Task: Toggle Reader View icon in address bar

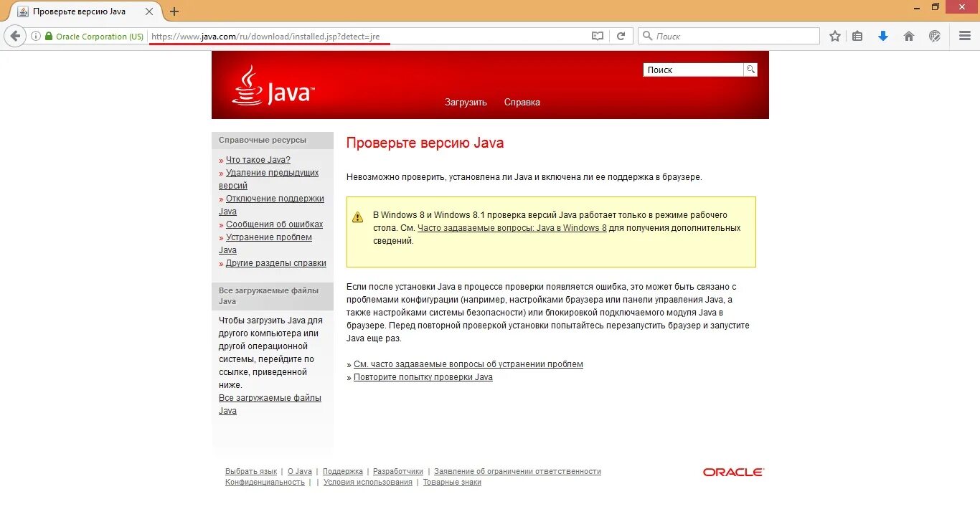Action: 598,36
